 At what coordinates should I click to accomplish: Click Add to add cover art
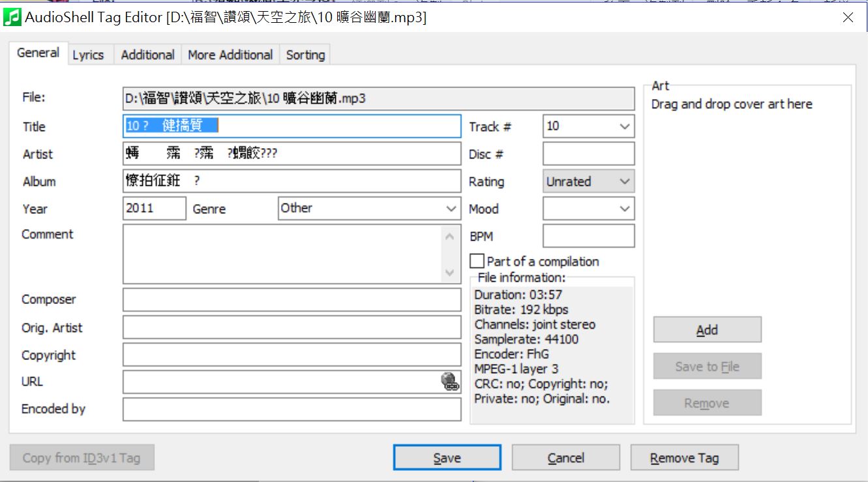pos(707,330)
